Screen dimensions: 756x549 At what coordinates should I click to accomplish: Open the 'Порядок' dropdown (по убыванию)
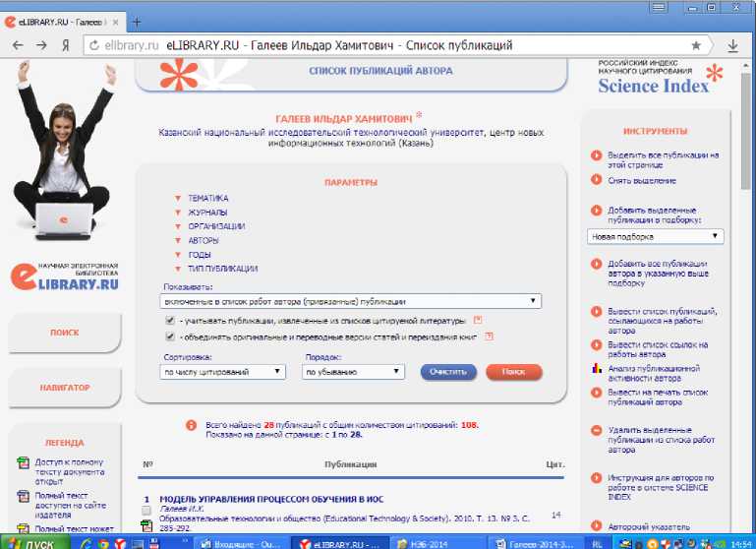(x=353, y=372)
